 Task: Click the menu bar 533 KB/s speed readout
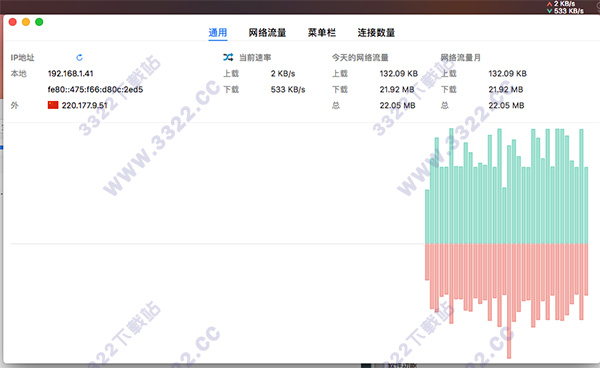(x=569, y=11)
